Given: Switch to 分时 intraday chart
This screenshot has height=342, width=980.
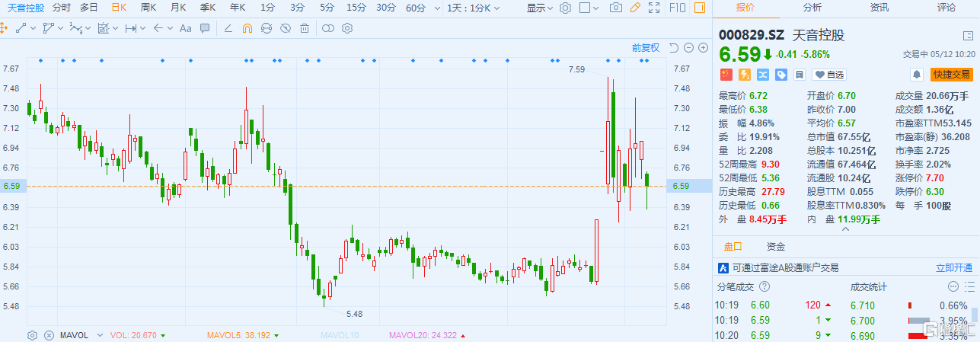Looking at the screenshot, I should [61, 8].
